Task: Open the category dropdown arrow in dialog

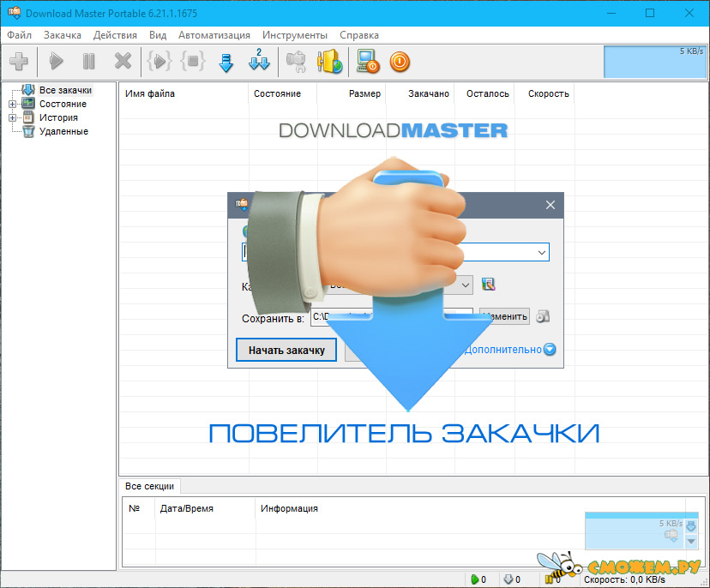Action: pyautogui.click(x=465, y=285)
